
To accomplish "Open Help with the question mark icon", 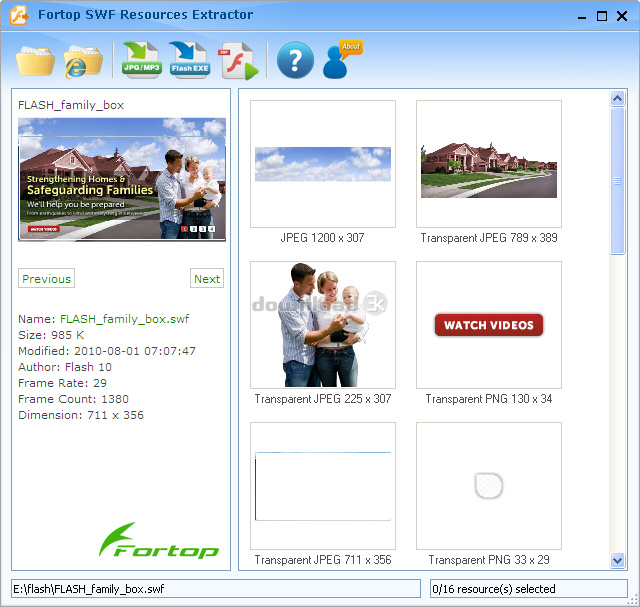I will [x=295, y=61].
